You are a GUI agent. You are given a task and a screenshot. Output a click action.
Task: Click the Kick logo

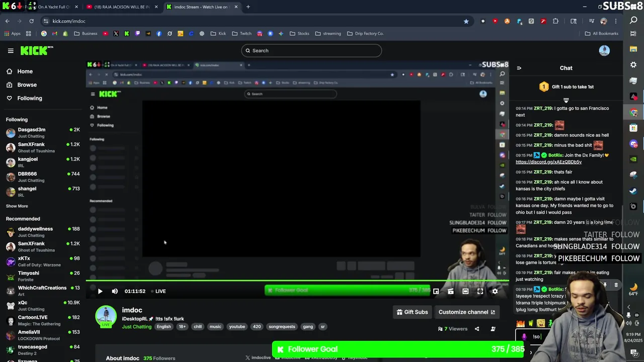click(x=36, y=50)
